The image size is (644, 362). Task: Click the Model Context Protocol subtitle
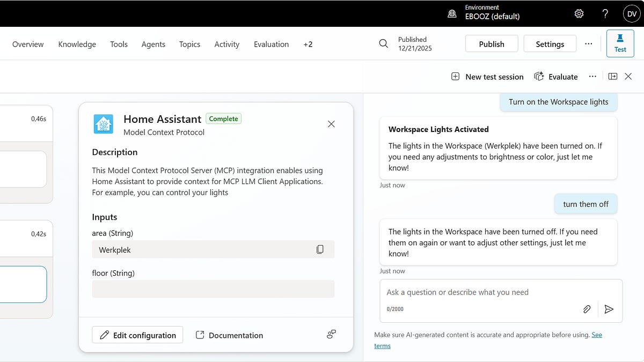coord(164,132)
